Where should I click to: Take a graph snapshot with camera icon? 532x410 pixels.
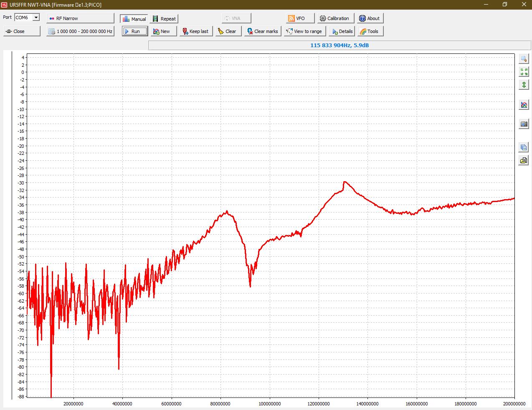tap(524, 124)
